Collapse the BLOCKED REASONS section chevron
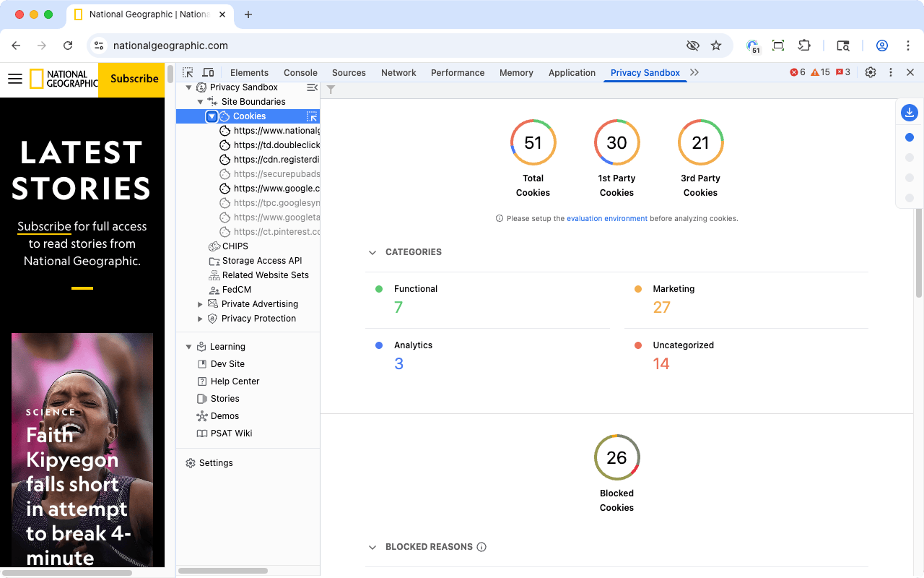Viewport: 924px width, 578px height. 372,547
